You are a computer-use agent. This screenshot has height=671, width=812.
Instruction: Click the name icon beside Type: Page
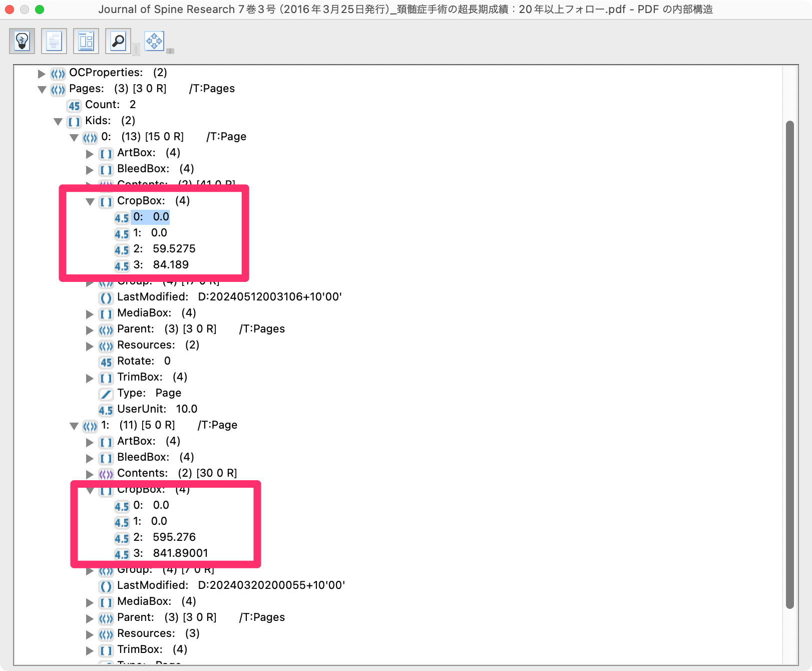tap(106, 394)
